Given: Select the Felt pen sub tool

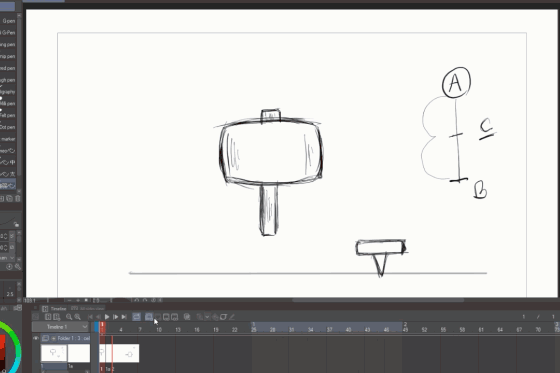Looking at the screenshot, I should point(8,115).
